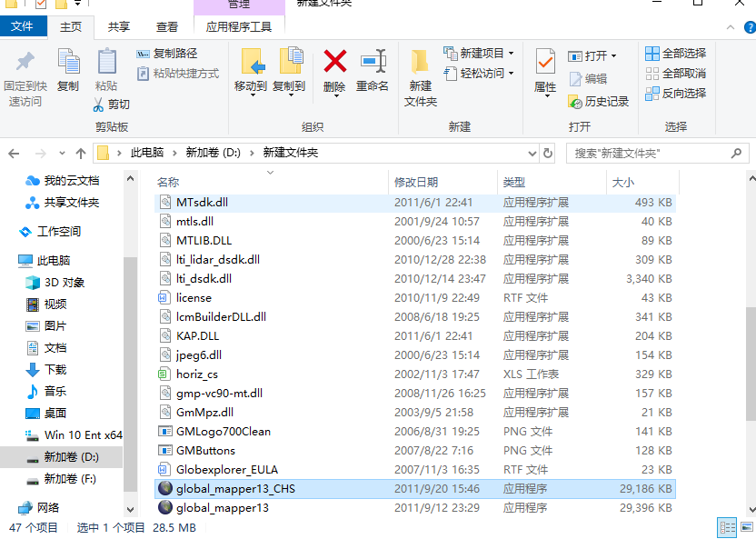The width and height of the screenshot is (756, 539).
Task: Click the red Delete icon in ribbon
Action: click(x=334, y=63)
